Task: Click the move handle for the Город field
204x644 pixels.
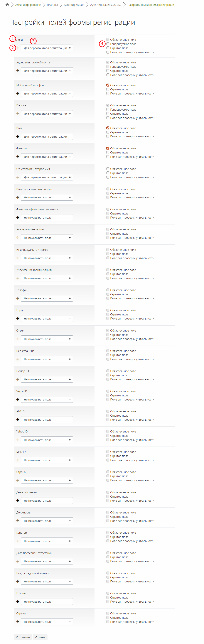Action: click(x=18, y=319)
